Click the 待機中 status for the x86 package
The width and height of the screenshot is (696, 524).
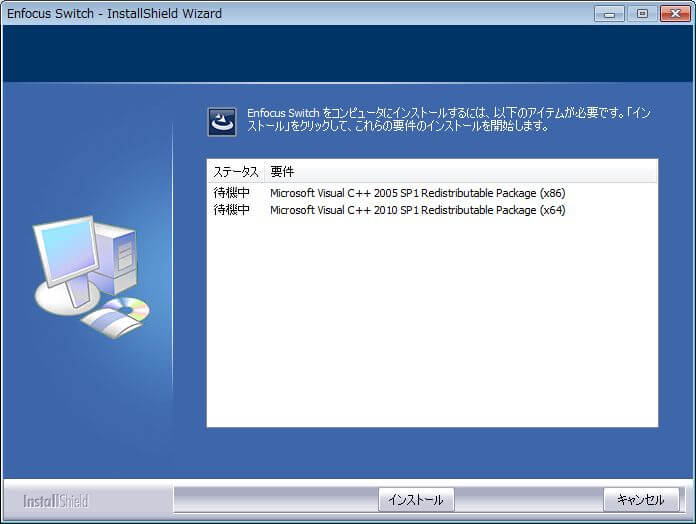point(231,193)
